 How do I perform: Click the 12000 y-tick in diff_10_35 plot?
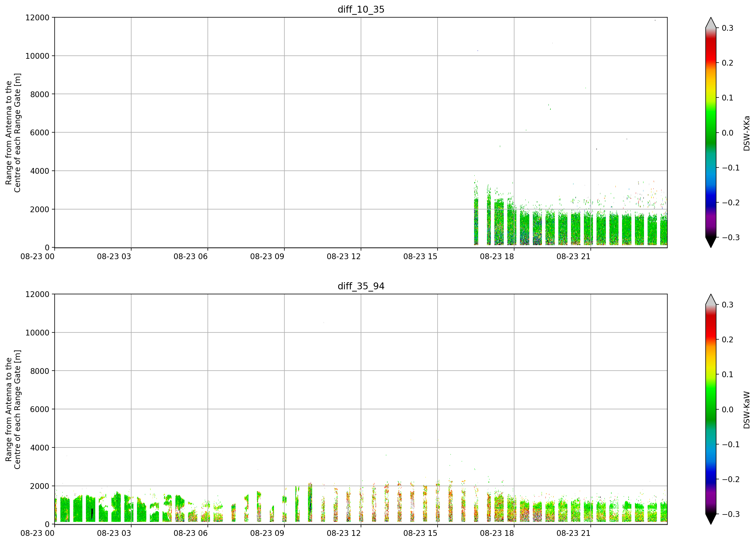pyautogui.click(x=37, y=18)
